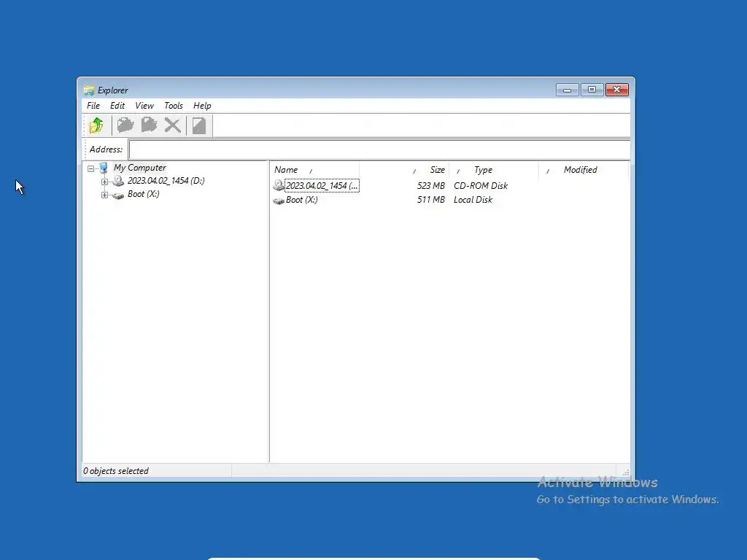Open the File menu

pos(93,106)
